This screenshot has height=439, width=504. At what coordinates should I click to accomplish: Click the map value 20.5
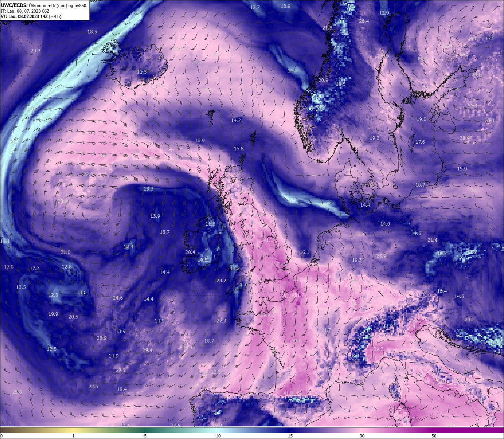73,317
